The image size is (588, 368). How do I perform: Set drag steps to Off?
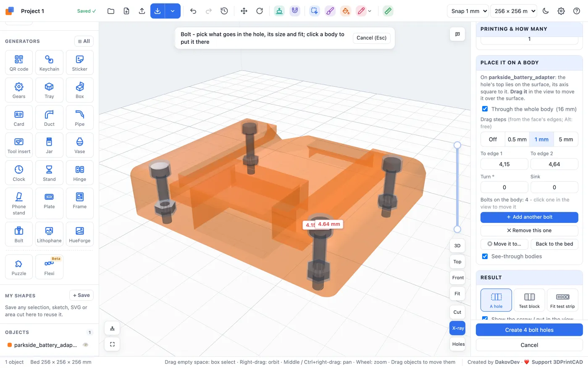[x=493, y=139]
